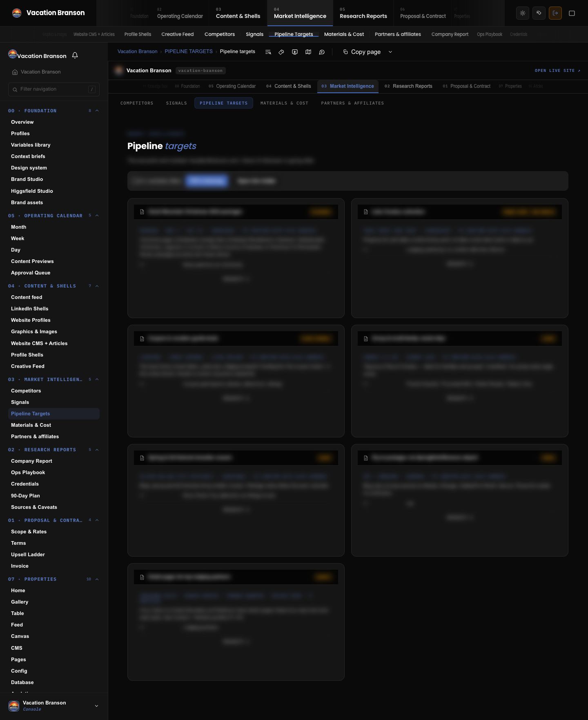The height and width of the screenshot is (720, 588).
Task: Select COMPETITORS sub-tab
Action: tap(137, 103)
